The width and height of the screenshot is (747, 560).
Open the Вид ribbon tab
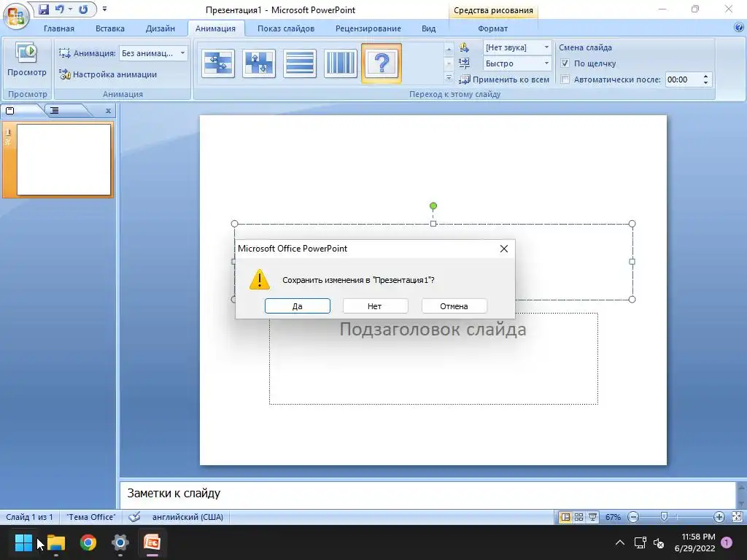pos(428,28)
